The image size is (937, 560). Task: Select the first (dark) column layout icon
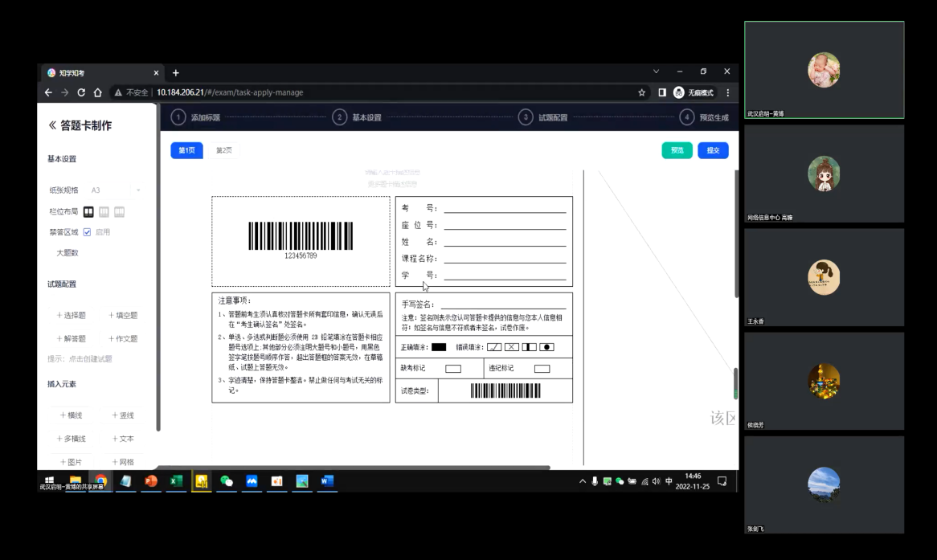coord(88,212)
